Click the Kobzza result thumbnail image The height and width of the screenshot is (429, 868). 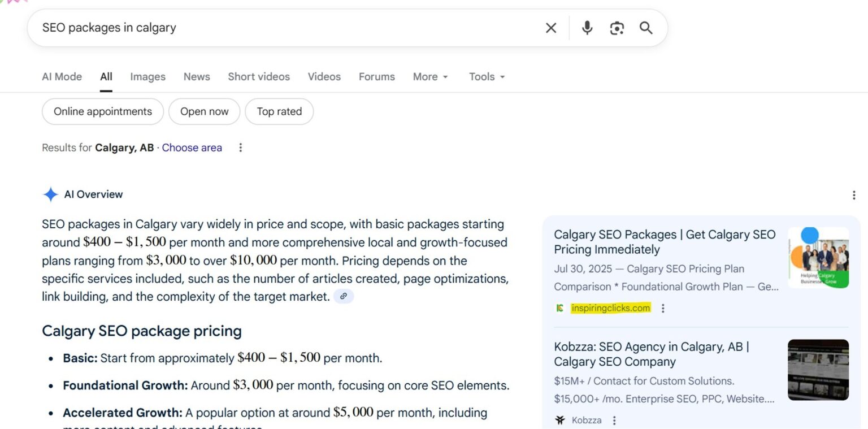coord(818,370)
